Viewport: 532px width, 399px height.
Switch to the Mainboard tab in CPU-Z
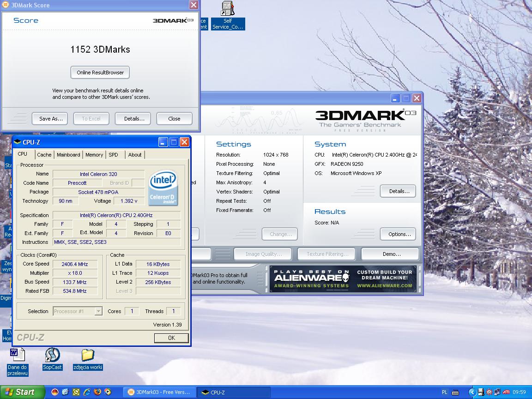click(x=68, y=155)
